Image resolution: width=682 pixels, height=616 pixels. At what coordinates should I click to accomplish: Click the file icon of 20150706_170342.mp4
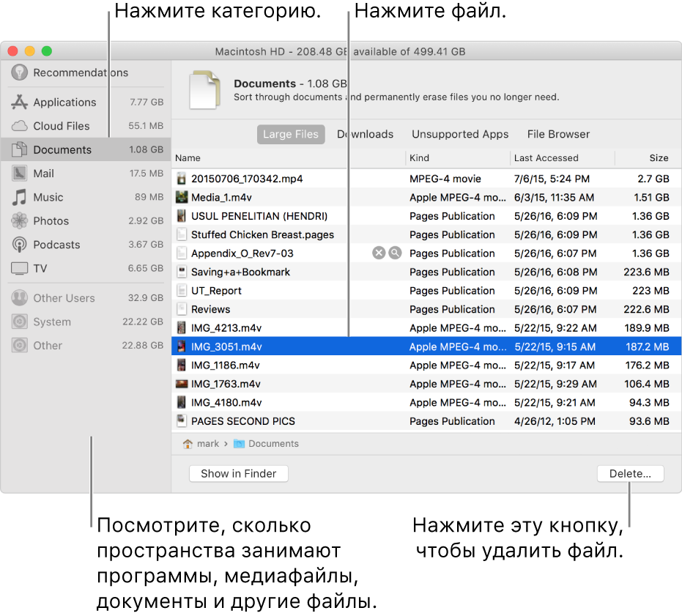182,179
